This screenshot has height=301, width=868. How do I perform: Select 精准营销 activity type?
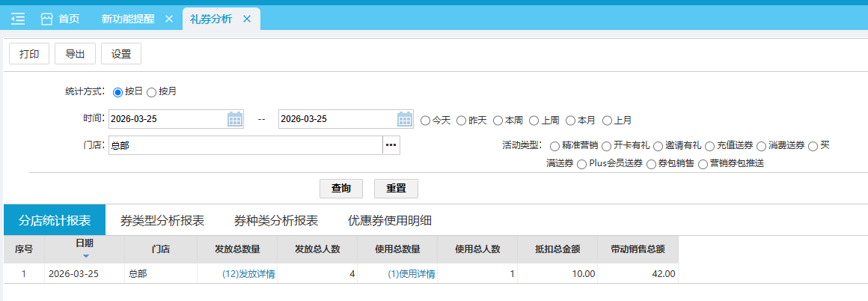point(555,146)
